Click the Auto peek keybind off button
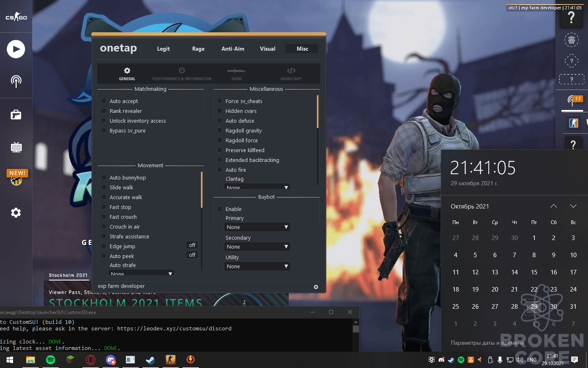Screen dimensions: 588x368 [x=192, y=255]
